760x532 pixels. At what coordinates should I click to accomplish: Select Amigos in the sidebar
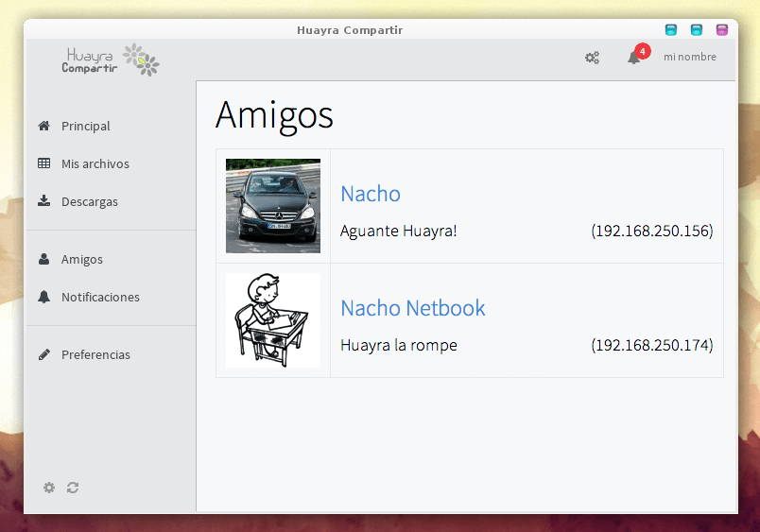pyautogui.click(x=81, y=259)
